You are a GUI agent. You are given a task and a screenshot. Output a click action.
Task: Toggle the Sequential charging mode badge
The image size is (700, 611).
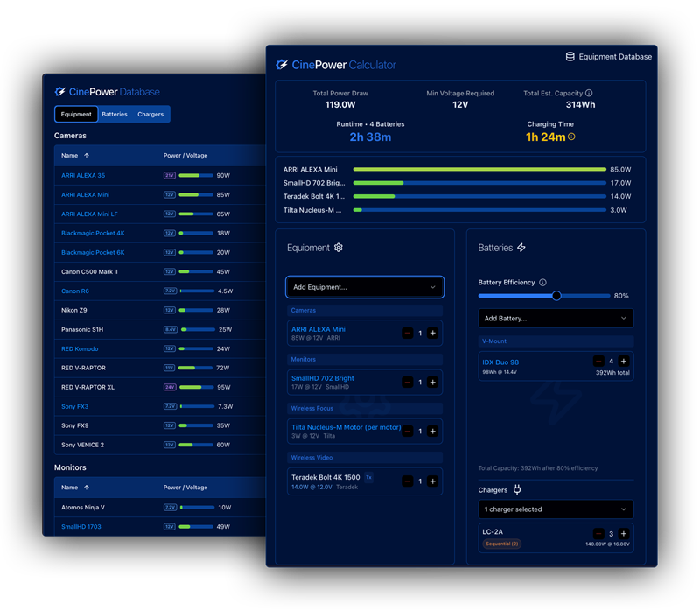[502, 544]
